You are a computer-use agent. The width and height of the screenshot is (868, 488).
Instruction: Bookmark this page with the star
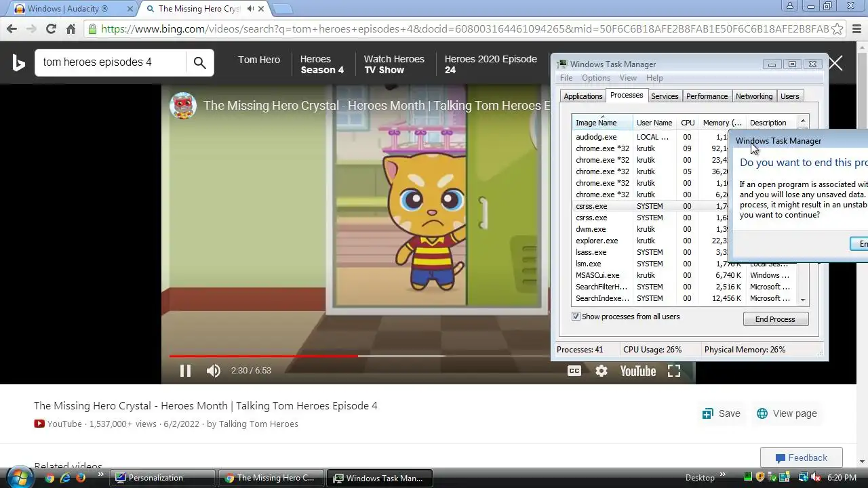click(x=837, y=29)
